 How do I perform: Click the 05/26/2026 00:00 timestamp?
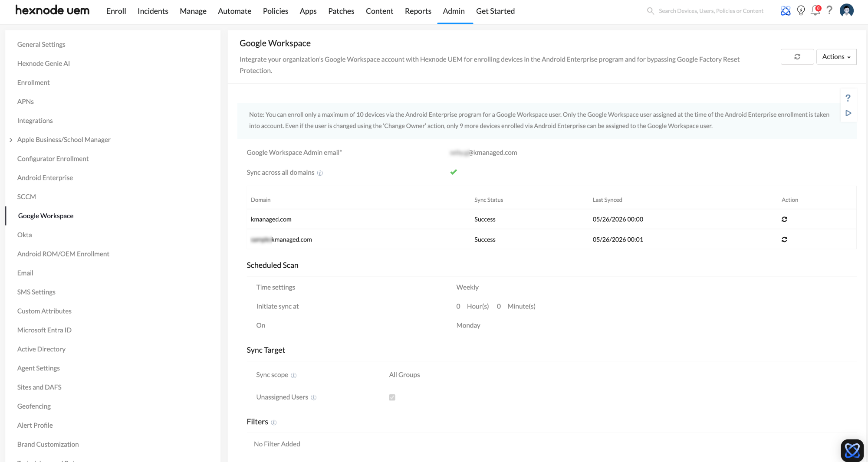618,220
